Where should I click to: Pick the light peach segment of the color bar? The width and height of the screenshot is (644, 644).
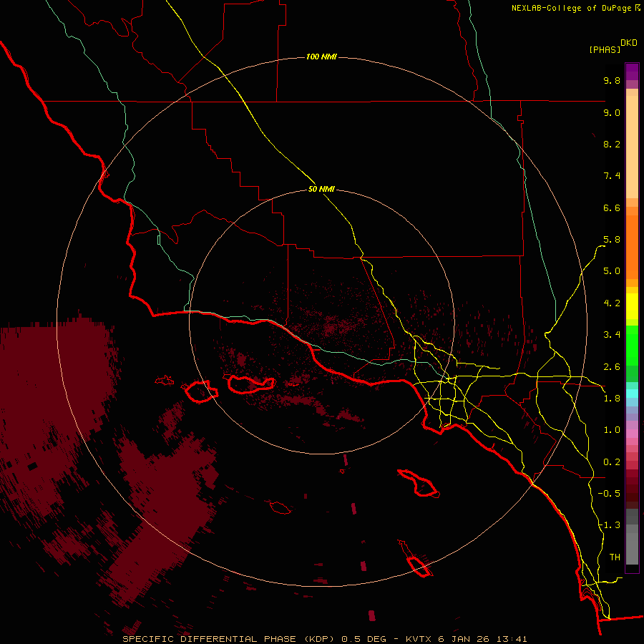[x=632, y=147]
